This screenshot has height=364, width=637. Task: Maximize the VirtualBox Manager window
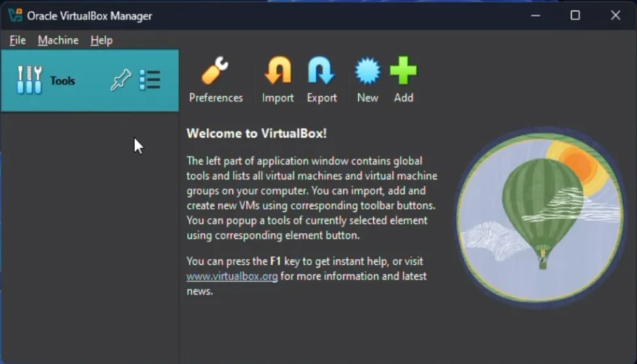[575, 16]
